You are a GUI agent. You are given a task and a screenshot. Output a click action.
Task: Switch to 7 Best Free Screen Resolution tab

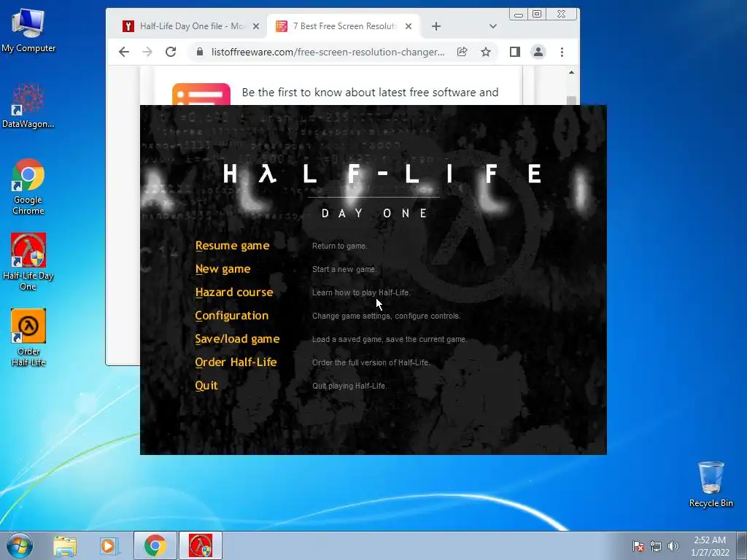click(344, 26)
